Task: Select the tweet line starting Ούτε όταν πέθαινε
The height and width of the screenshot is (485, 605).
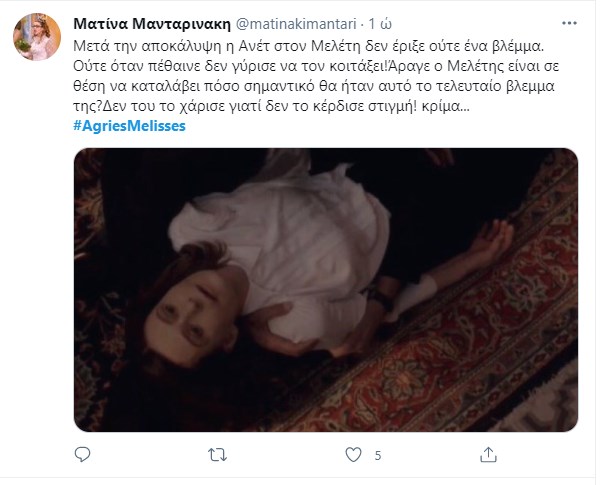Action: [316, 66]
